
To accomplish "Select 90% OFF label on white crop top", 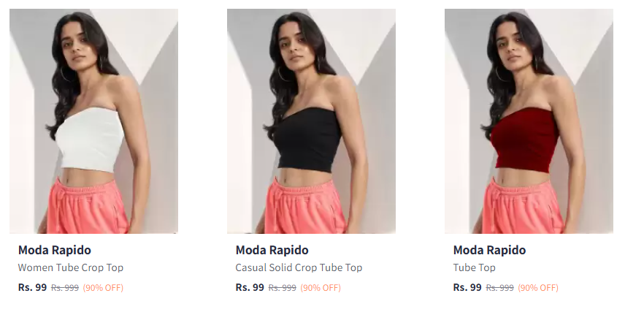I will tap(103, 288).
